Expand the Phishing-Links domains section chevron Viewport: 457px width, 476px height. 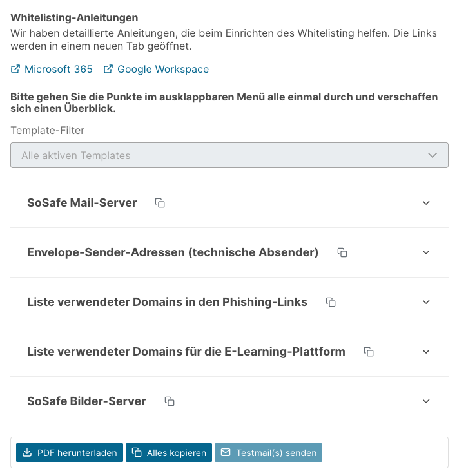pos(425,302)
